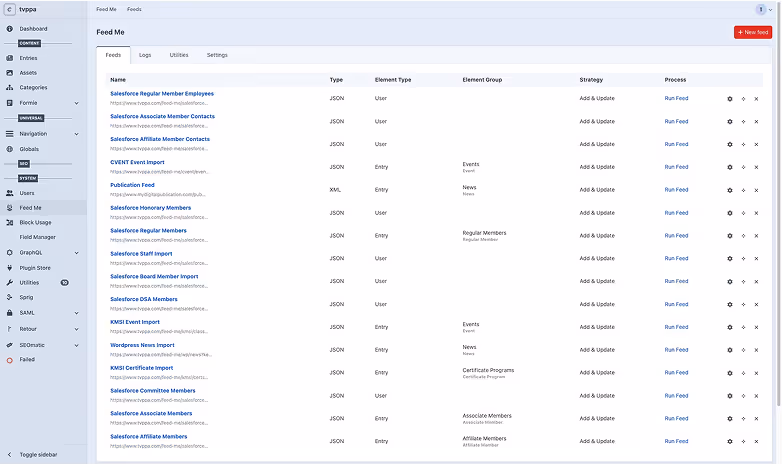This screenshot has width=782, height=465.
Task: Expand the SEOmatic submenu chevron
Action: coord(76,345)
